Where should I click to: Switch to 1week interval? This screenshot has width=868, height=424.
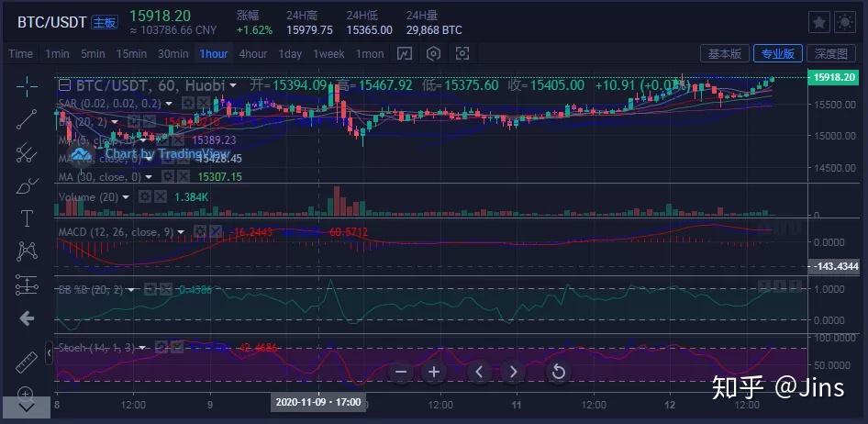click(x=328, y=54)
